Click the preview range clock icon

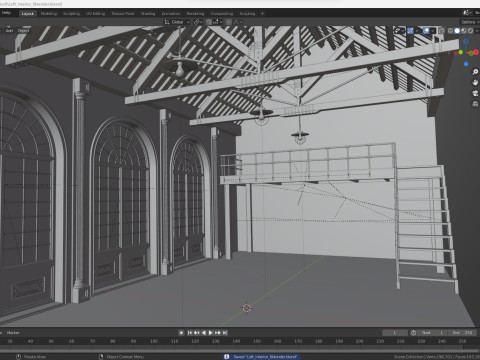[x=413, y=333]
